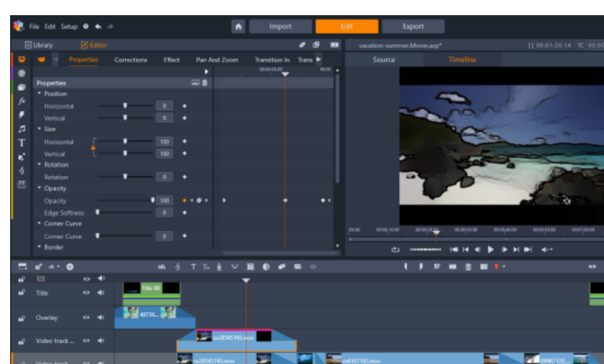Mute the Overlay track audio
Image resolution: width=604 pixels, height=364 pixels.
pyautogui.click(x=101, y=318)
